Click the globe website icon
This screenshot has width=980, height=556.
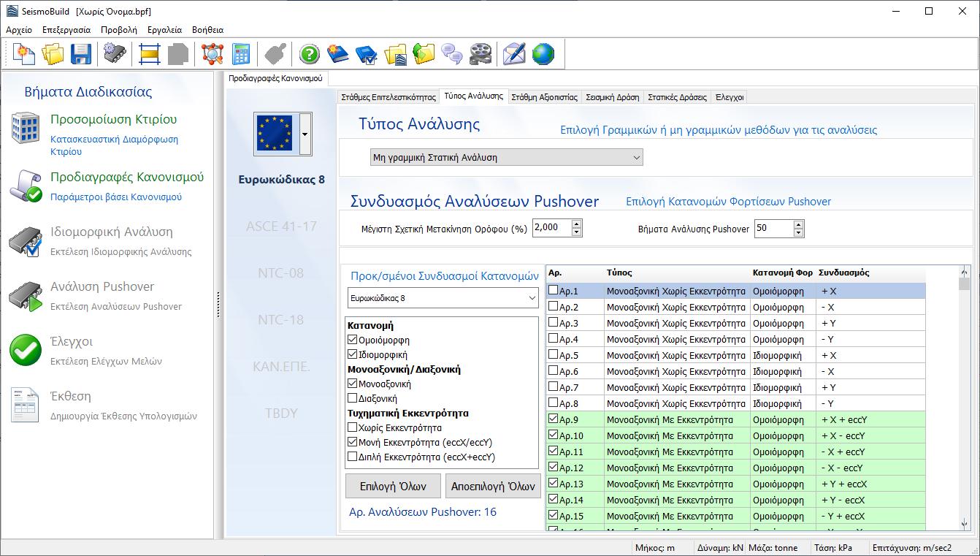(543, 54)
